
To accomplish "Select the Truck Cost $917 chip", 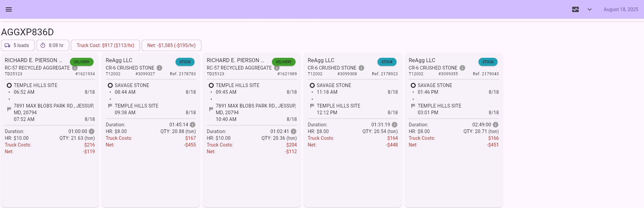I will point(105,45).
